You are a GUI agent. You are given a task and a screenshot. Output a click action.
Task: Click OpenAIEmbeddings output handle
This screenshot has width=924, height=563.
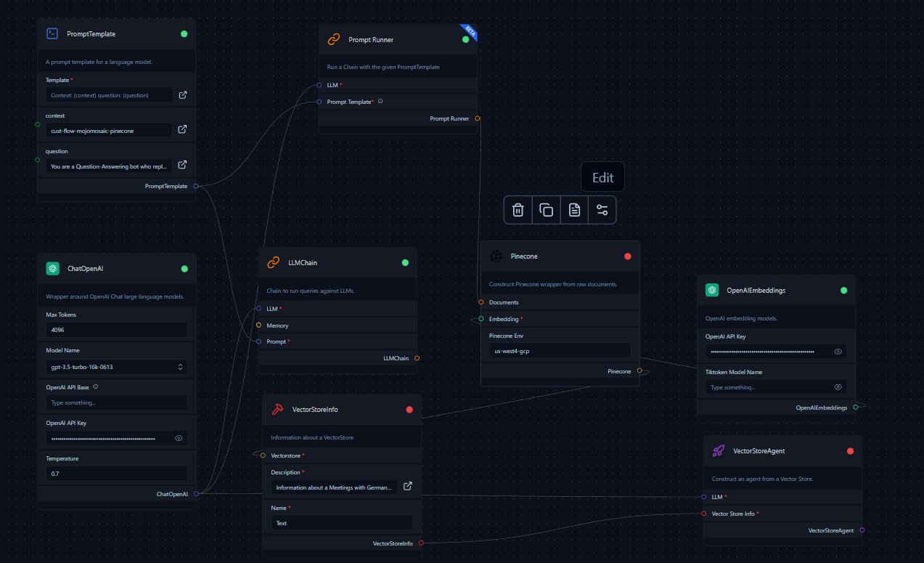point(855,408)
